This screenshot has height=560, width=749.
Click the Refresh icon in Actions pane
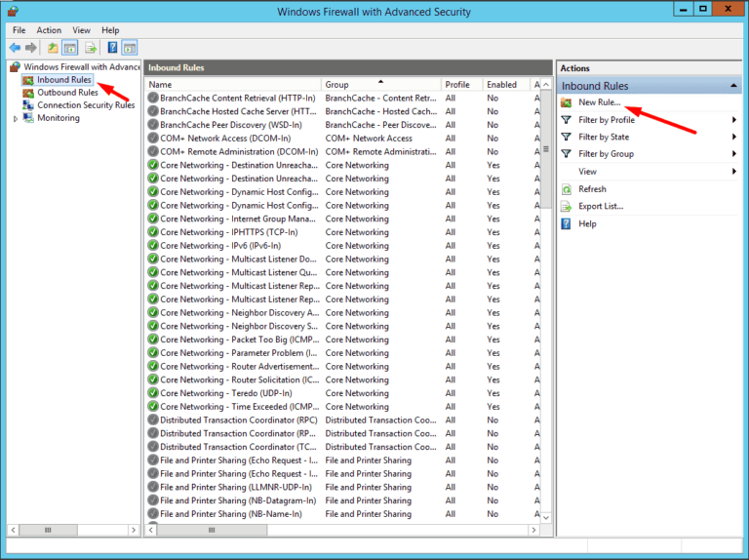[x=566, y=189]
